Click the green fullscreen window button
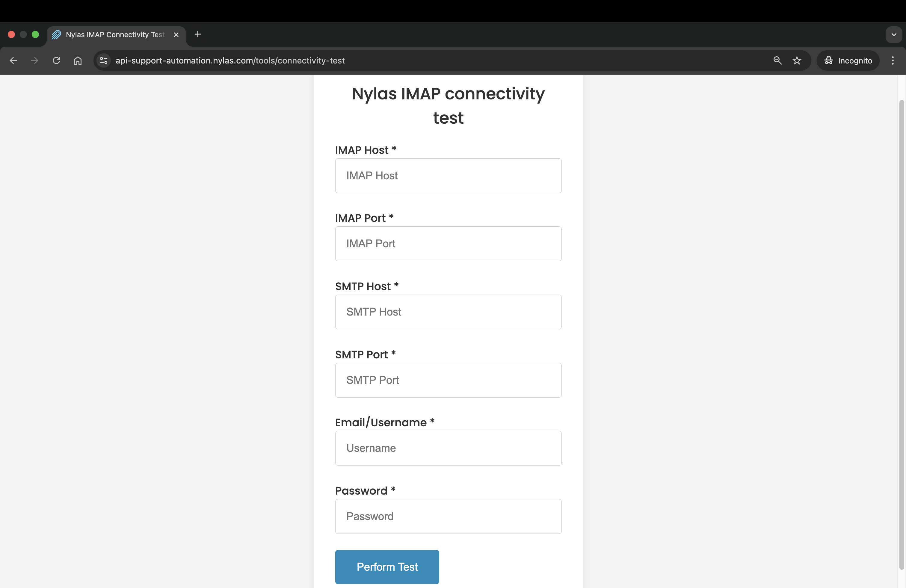This screenshot has width=906, height=588. [x=35, y=35]
